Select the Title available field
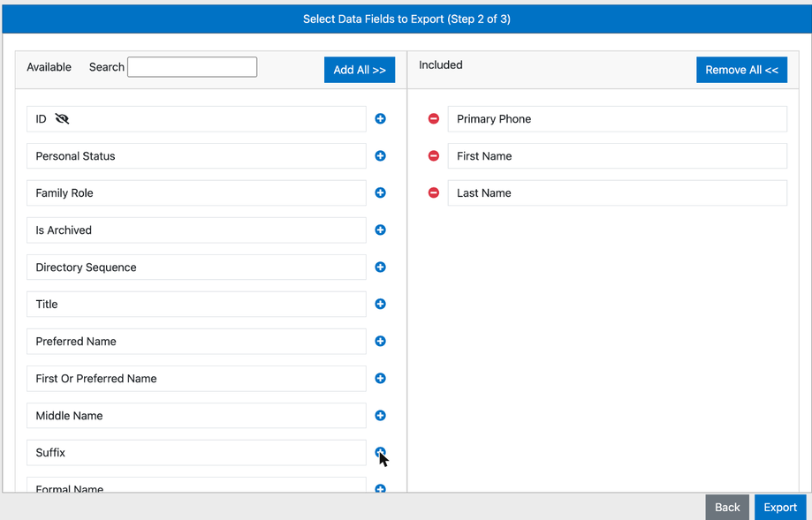The width and height of the screenshot is (812, 520). click(196, 305)
